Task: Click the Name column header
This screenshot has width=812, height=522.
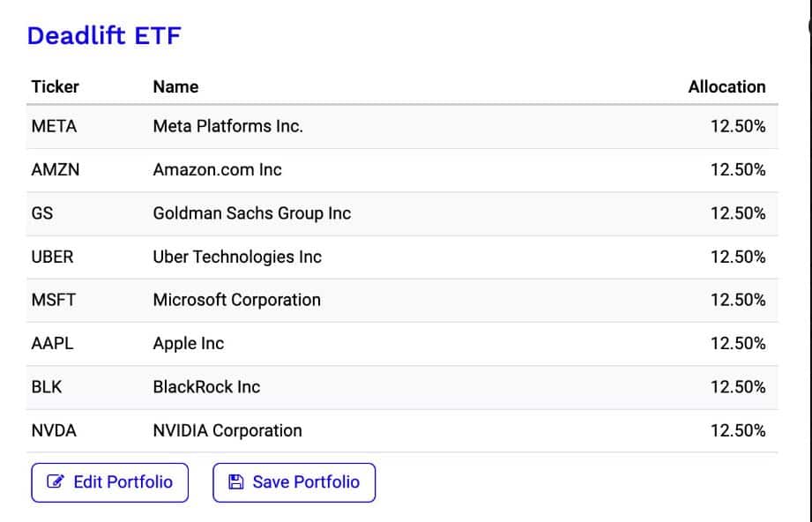Action: 175,86
